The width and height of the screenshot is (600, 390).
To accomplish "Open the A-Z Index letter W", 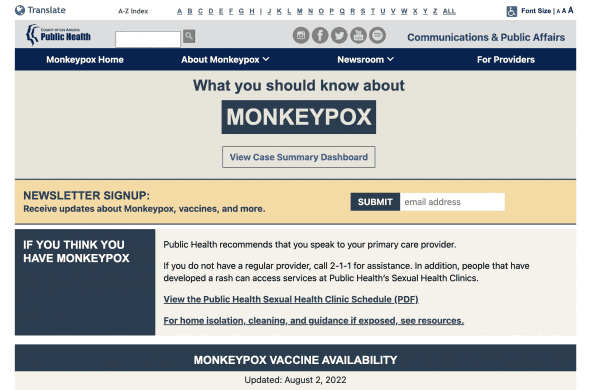I will click(x=404, y=11).
